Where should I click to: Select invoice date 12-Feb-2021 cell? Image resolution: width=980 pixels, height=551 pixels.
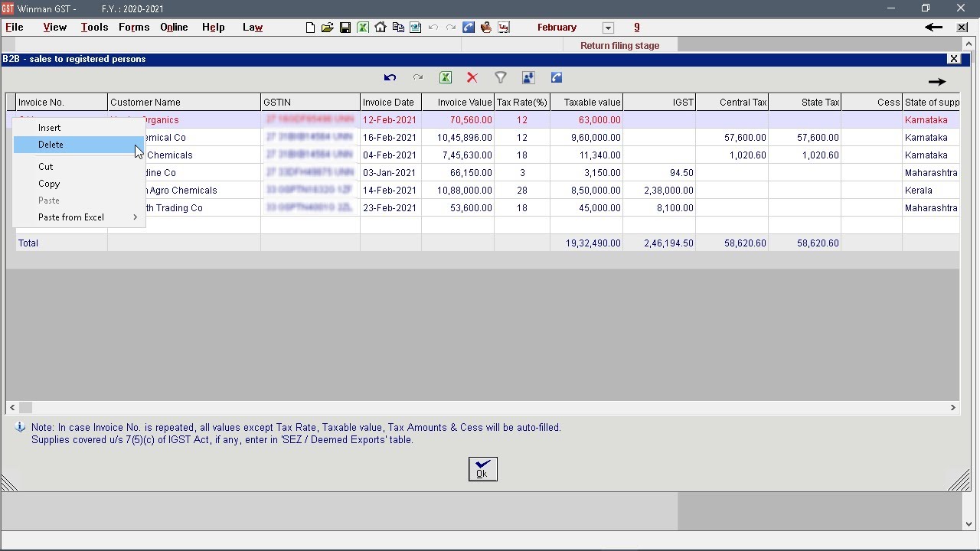point(391,120)
